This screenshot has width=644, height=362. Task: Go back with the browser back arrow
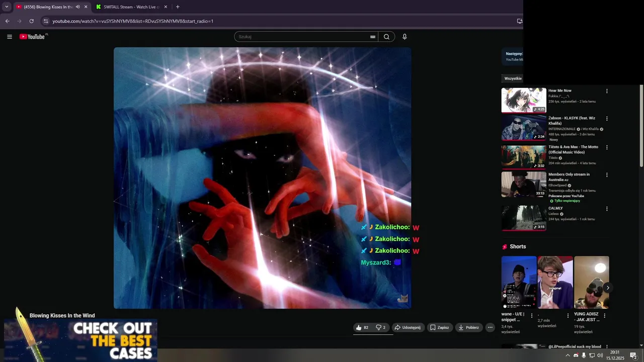click(7, 21)
